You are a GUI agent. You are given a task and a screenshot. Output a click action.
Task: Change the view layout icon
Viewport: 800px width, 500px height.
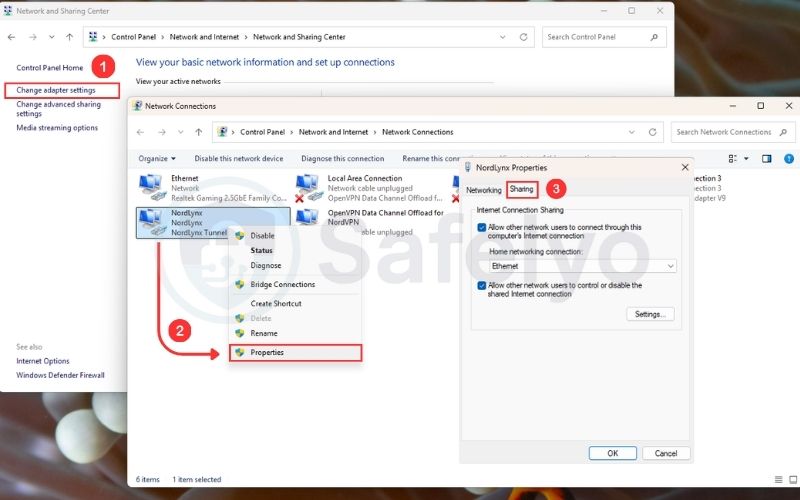click(733, 159)
